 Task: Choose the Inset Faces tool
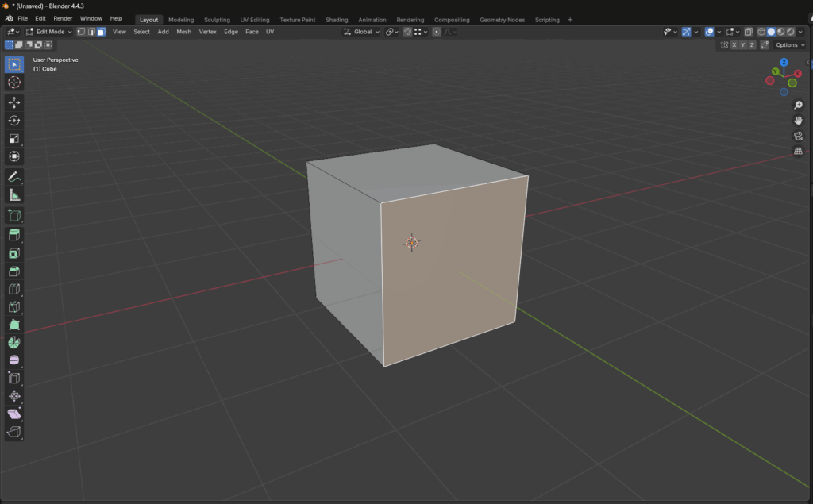pyautogui.click(x=14, y=253)
